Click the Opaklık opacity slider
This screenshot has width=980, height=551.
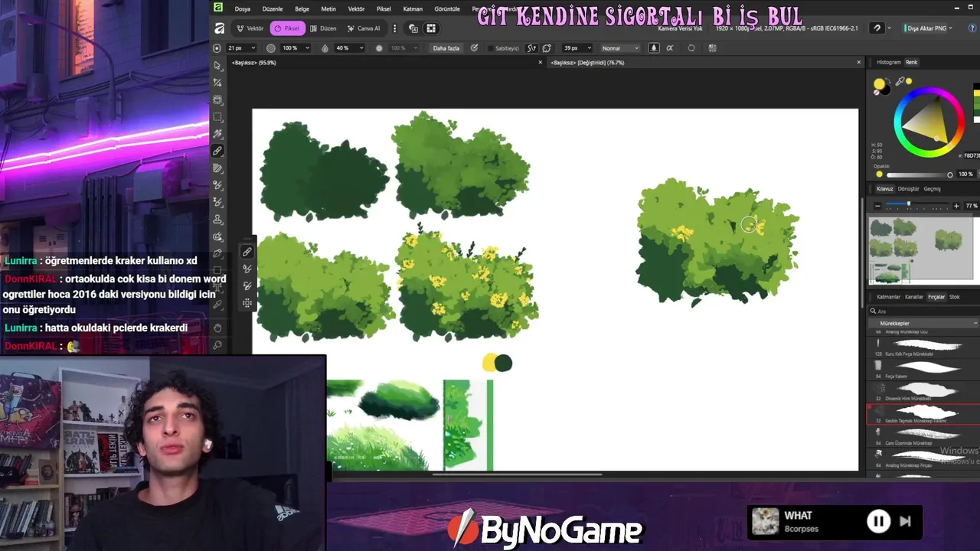pyautogui.click(x=920, y=174)
